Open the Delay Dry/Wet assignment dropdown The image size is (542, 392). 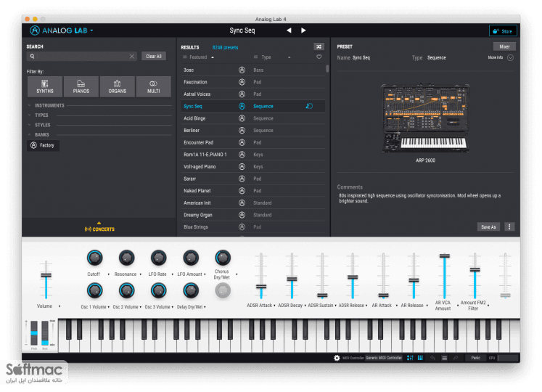click(205, 307)
